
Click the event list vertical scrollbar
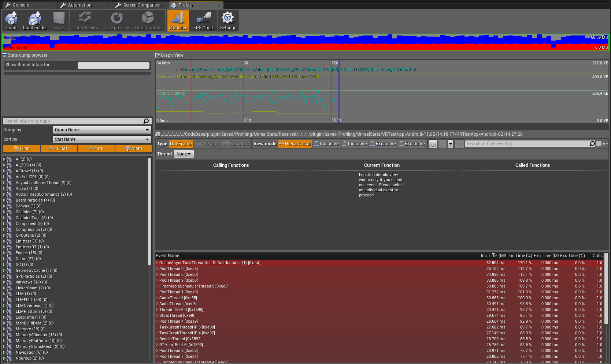(x=606, y=288)
